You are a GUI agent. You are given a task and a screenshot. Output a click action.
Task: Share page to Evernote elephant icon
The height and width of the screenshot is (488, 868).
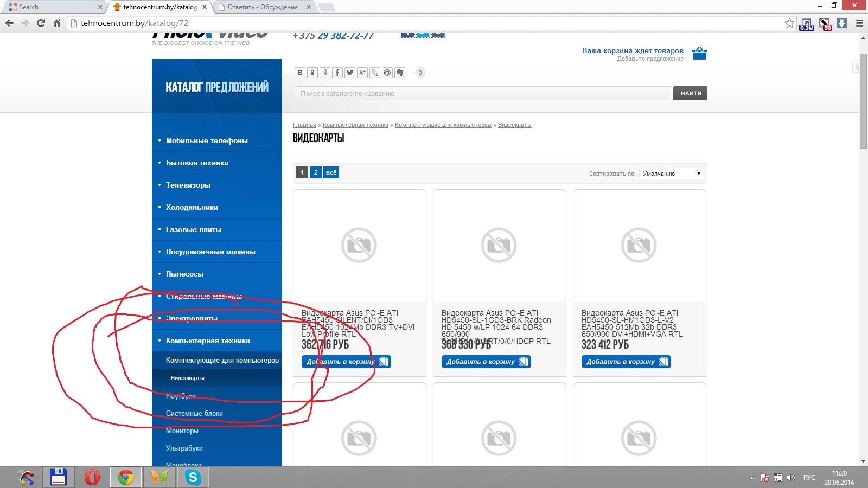pos(400,73)
